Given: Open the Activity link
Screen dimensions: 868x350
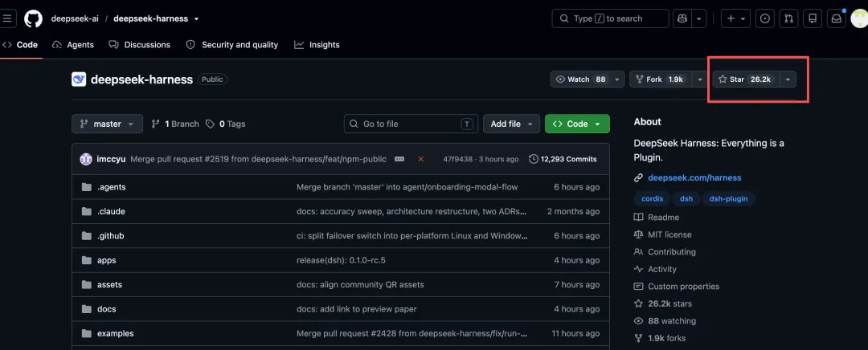Looking at the screenshot, I should (x=656, y=269).
